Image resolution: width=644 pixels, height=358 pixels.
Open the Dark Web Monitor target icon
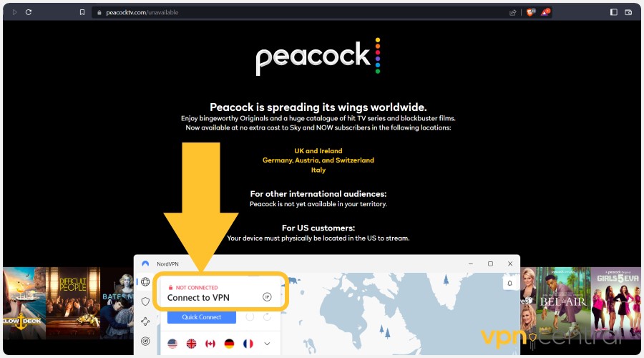(145, 341)
